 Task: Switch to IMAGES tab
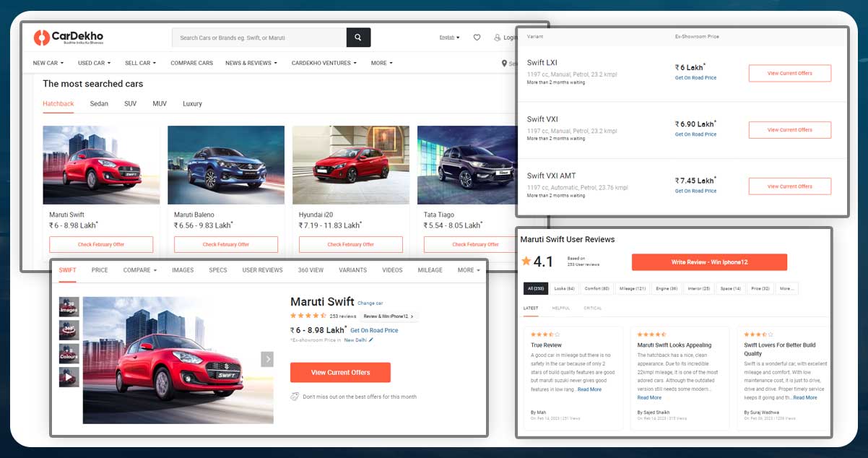pos(183,270)
